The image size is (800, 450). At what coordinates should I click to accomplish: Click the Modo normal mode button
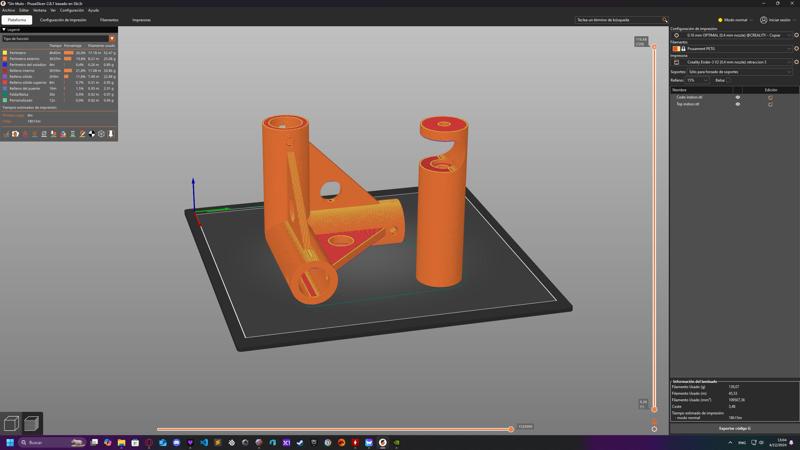click(734, 20)
